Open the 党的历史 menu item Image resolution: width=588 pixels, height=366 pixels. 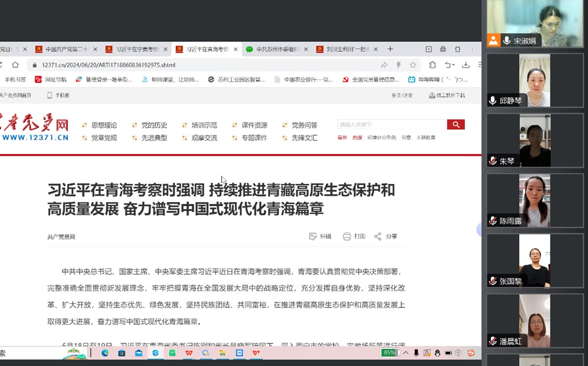[154, 125]
